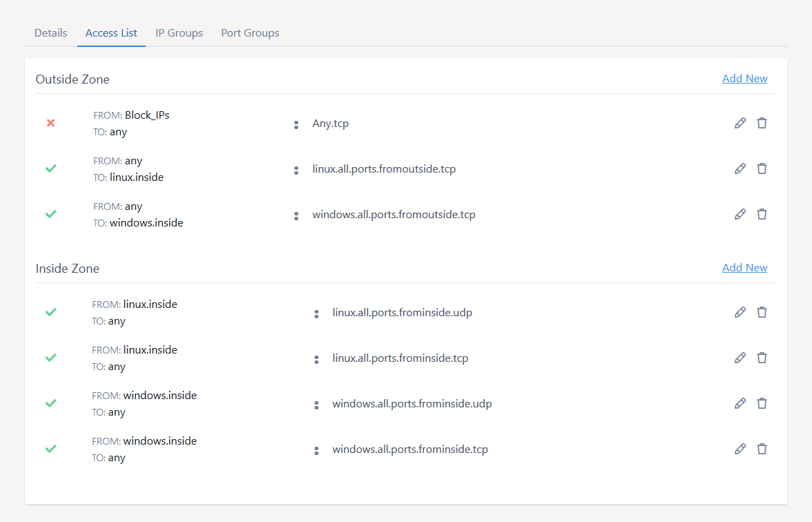The width and height of the screenshot is (812, 522).
Task: Delete the Block_IPs Any.tcp rule
Action: pos(762,123)
